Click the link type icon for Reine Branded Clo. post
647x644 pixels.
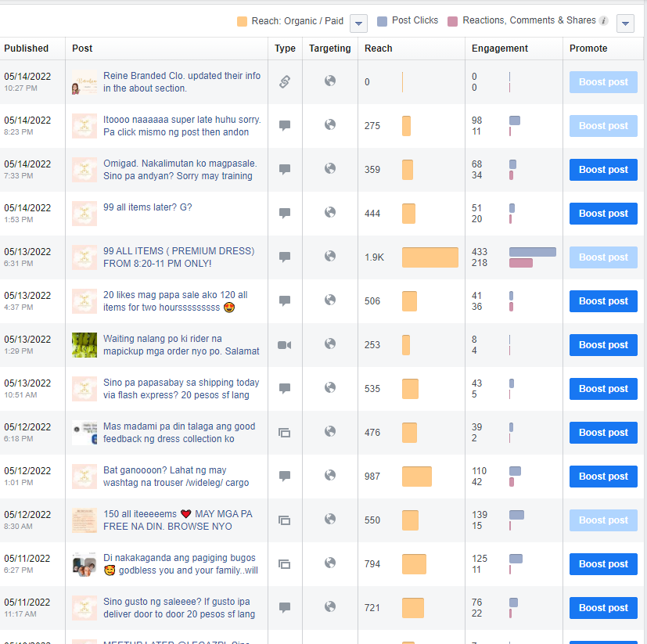click(285, 81)
